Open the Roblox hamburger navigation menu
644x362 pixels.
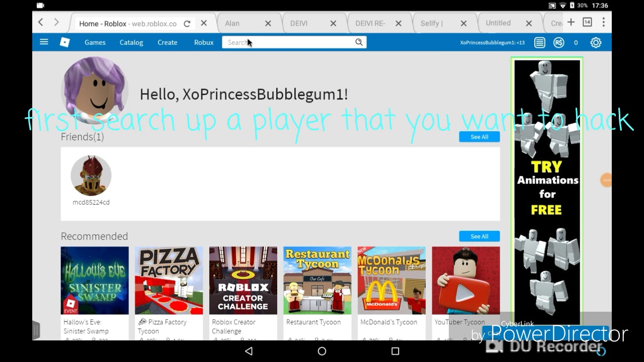click(x=44, y=42)
